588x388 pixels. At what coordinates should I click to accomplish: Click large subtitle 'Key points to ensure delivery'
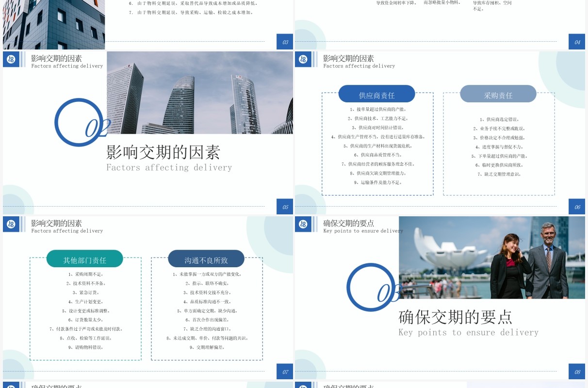click(469, 332)
